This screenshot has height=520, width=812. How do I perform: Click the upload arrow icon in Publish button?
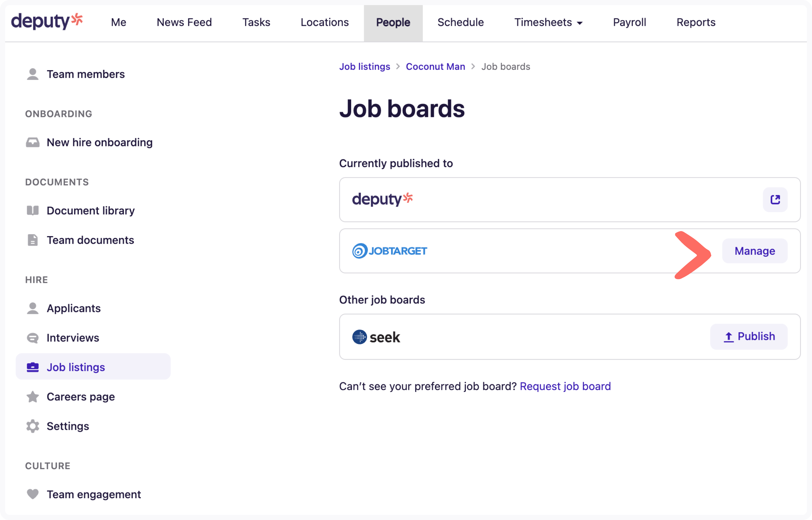pos(728,337)
